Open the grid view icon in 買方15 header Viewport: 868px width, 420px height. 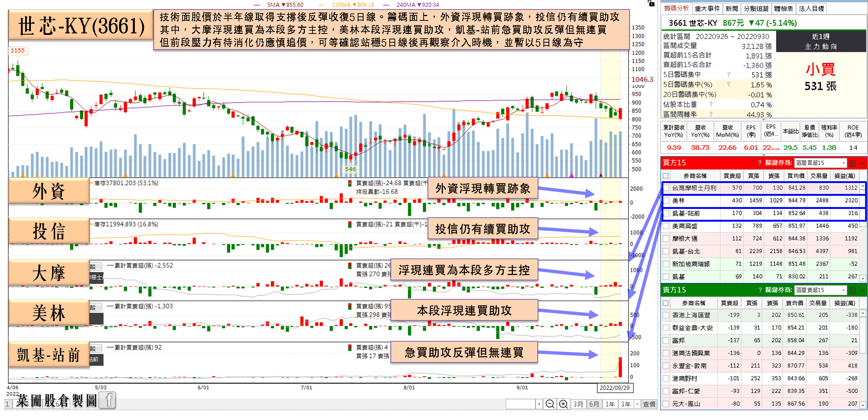pyautogui.click(x=852, y=163)
